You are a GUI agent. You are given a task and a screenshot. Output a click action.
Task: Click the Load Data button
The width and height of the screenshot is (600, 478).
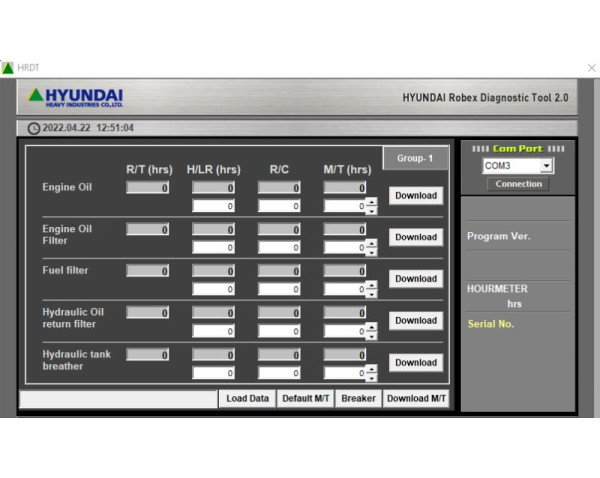point(247,398)
